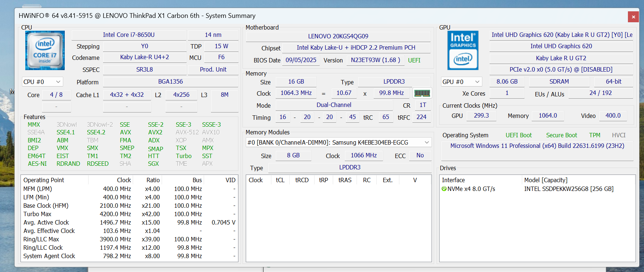Image resolution: width=644 pixels, height=272 pixels.
Task: Click the tRAS column header in module timings
Action: 345,180
